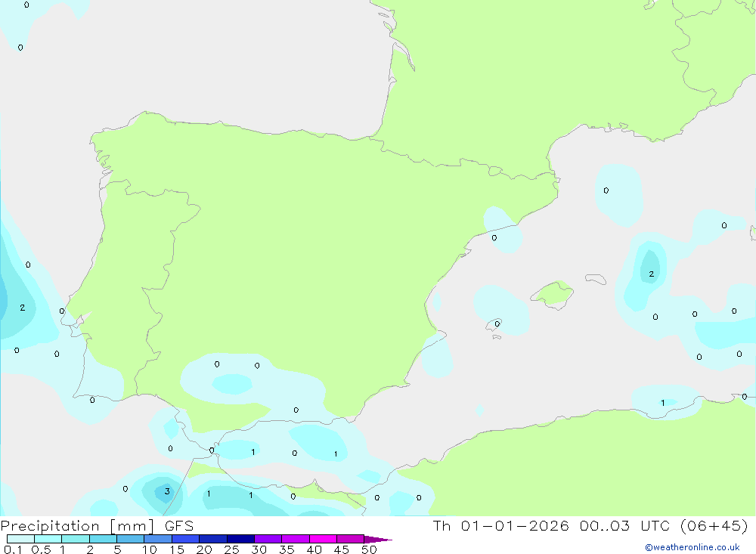
Task: Click the '1' value on the Algerian coast
Action: pyautogui.click(x=663, y=403)
